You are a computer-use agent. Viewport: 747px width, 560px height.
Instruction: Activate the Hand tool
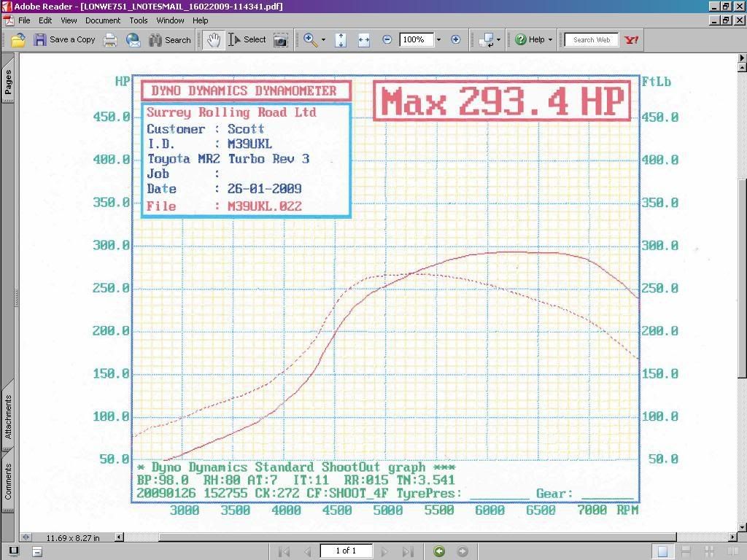[213, 40]
